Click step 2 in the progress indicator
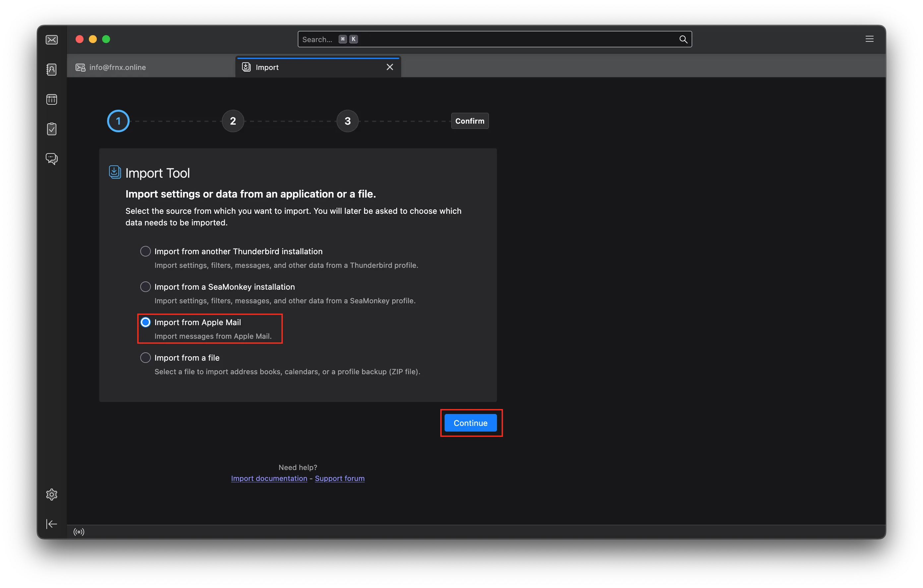 pyautogui.click(x=233, y=121)
